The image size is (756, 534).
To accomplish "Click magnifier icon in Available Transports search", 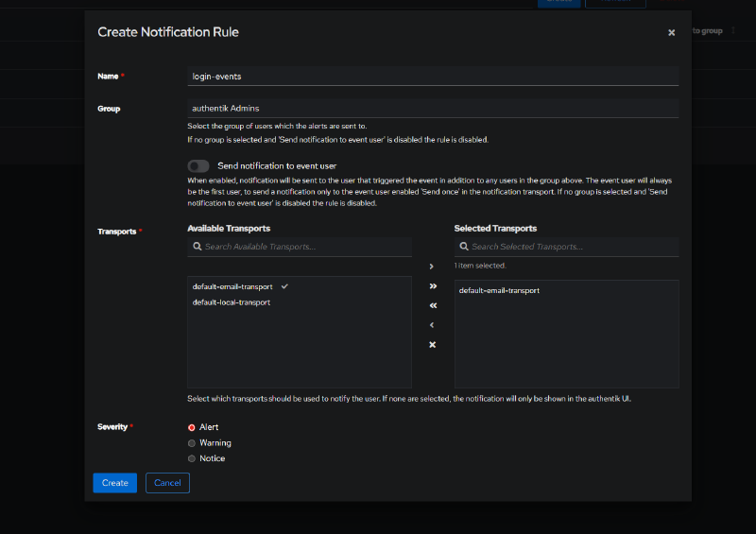I will click(x=198, y=247).
